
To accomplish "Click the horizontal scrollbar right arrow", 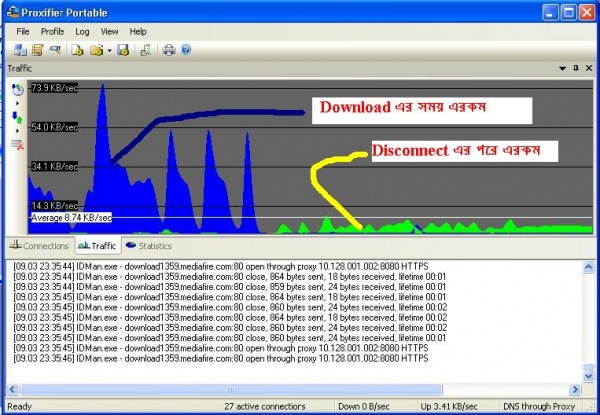I will click(x=575, y=390).
